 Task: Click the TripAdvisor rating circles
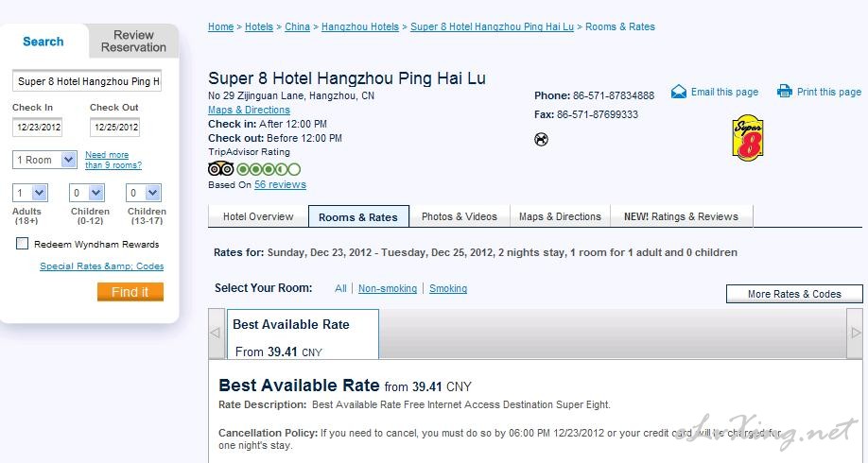point(269,169)
